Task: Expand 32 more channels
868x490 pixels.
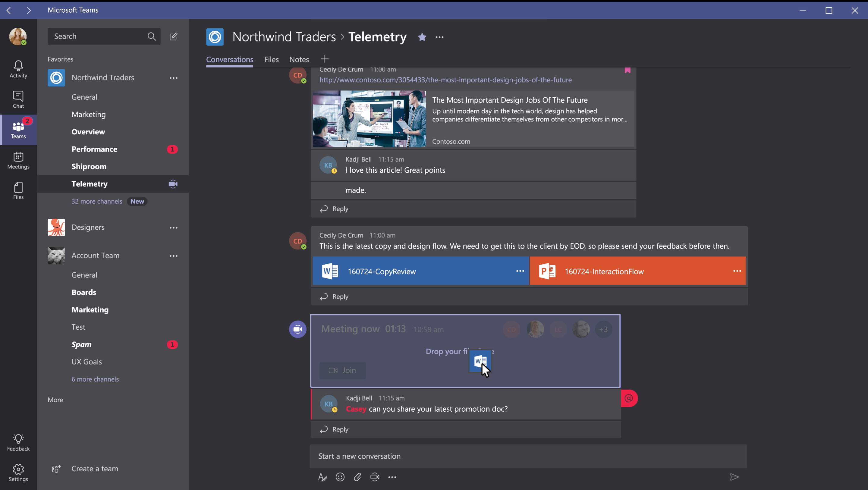Action: click(x=97, y=201)
